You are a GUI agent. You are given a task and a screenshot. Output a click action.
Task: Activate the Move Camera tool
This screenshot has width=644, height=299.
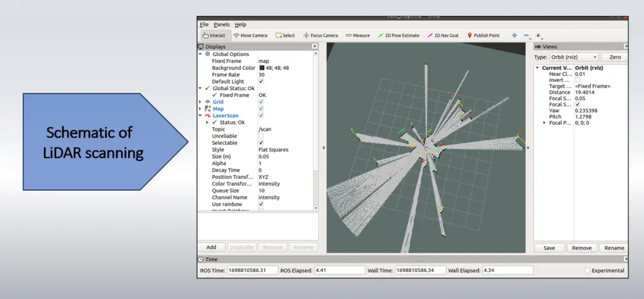(250, 35)
